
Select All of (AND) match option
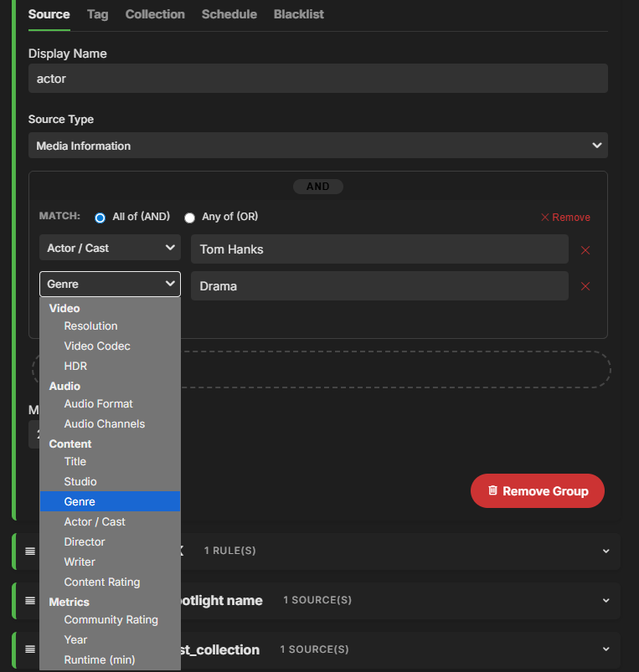[100, 218]
